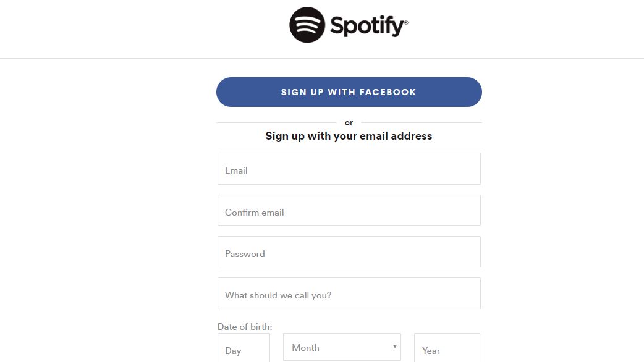This screenshot has width=644, height=362.
Task: Click the Spotify circular logo icon
Action: coord(307,25)
